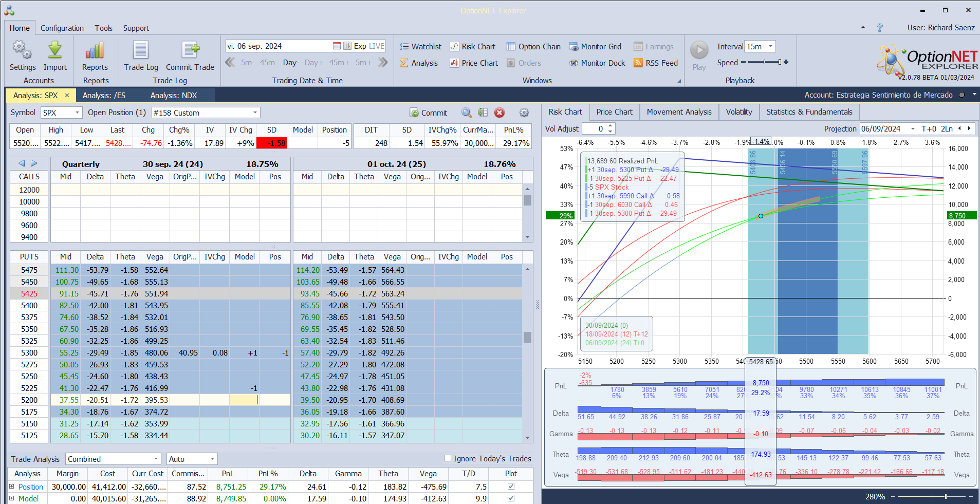Expand the Model row in Trade Analysis
The image size is (980, 504).
click(11, 498)
